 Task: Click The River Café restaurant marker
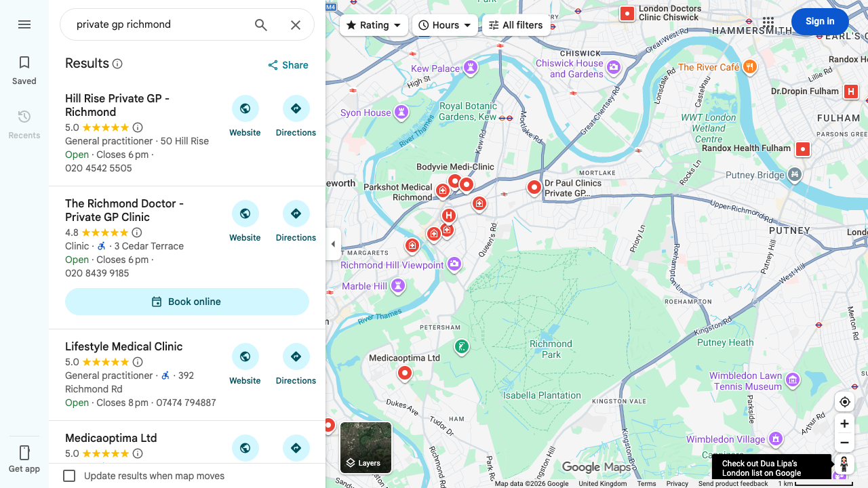749,66
